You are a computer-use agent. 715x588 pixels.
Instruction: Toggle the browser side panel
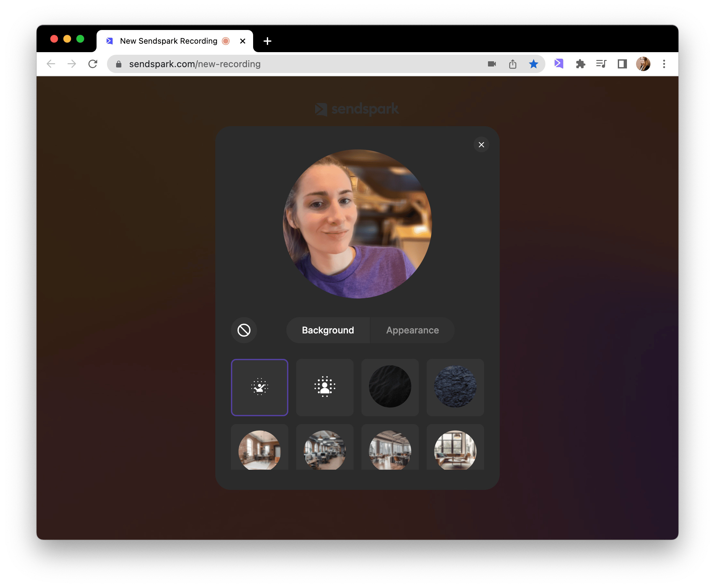pos(622,64)
